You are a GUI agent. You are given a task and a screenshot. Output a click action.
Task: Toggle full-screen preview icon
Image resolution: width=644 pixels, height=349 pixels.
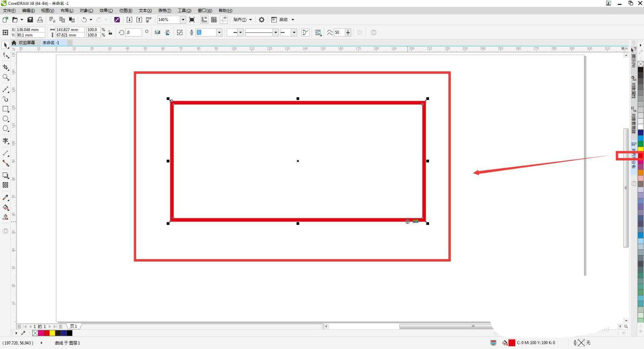(x=192, y=19)
